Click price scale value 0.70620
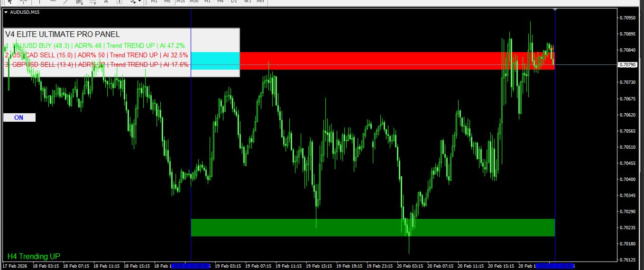Viewport: 644px width, 270px height. (x=628, y=115)
